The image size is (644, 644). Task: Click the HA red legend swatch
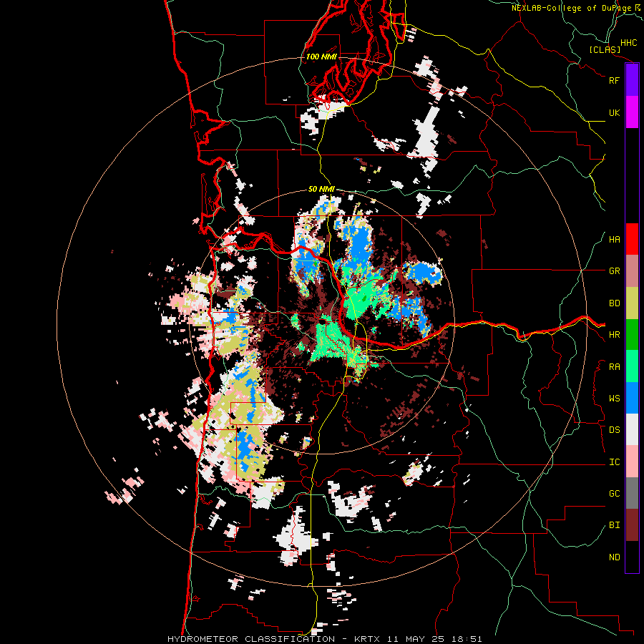[x=632, y=239]
